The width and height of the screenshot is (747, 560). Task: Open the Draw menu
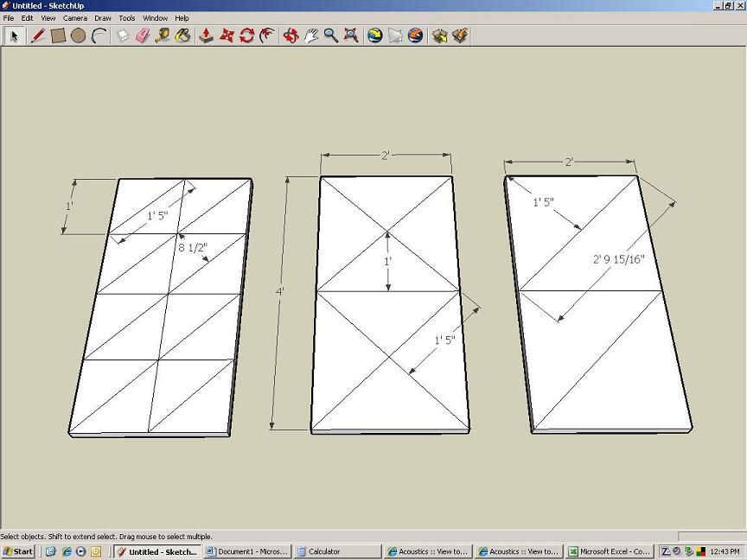[x=102, y=17]
